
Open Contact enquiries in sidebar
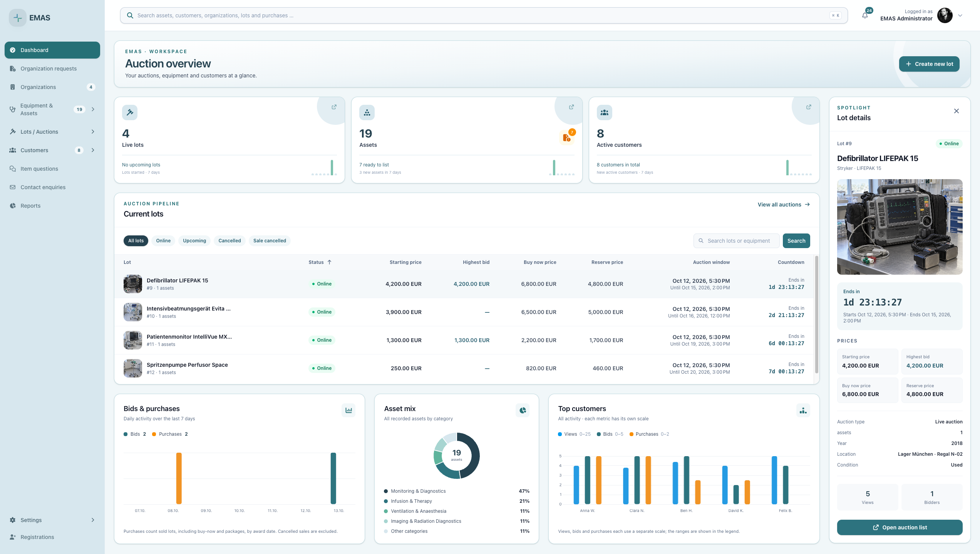(52, 187)
